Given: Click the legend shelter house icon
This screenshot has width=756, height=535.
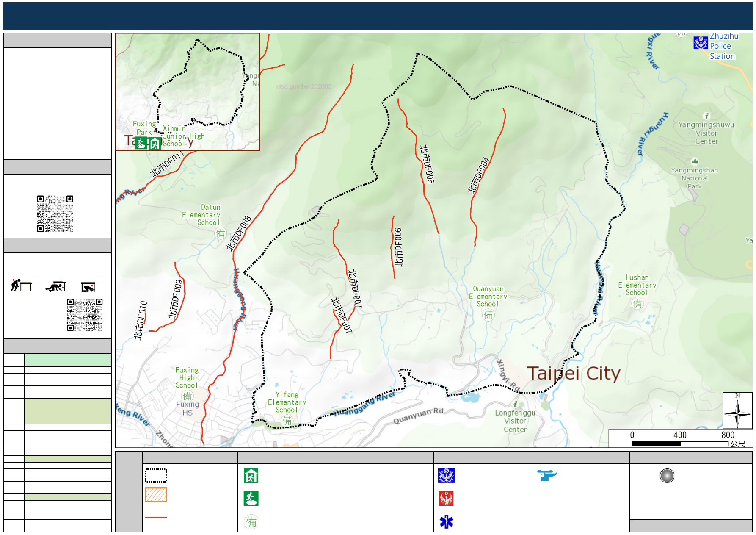Looking at the screenshot, I should (x=251, y=476).
